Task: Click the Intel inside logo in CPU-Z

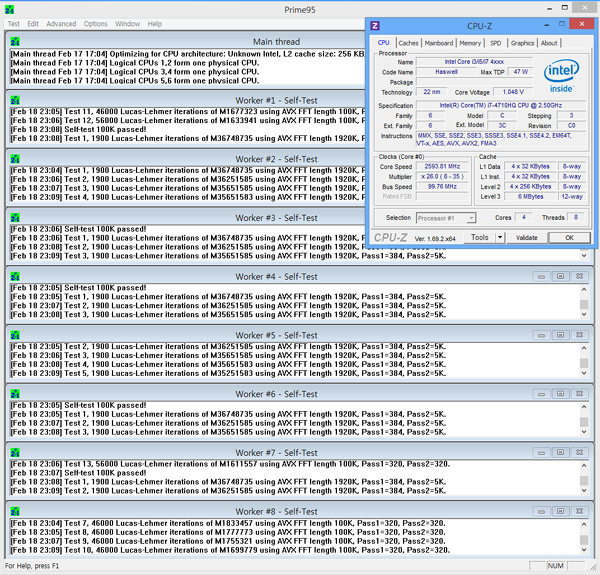Action: pyautogui.click(x=561, y=76)
